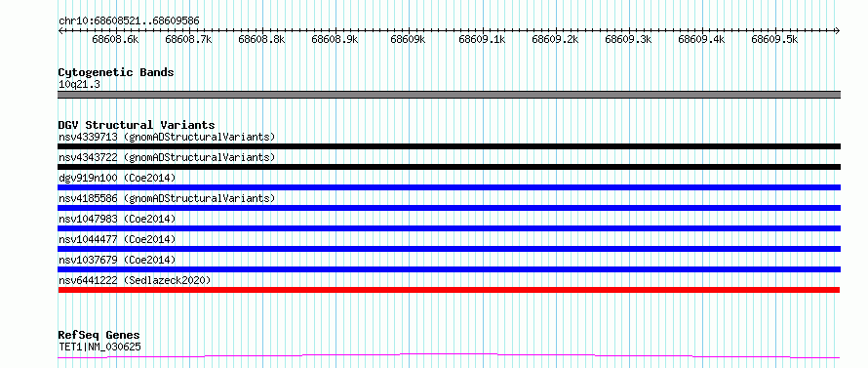Open variant dgv919n100 (Coe2014) label

117,178
